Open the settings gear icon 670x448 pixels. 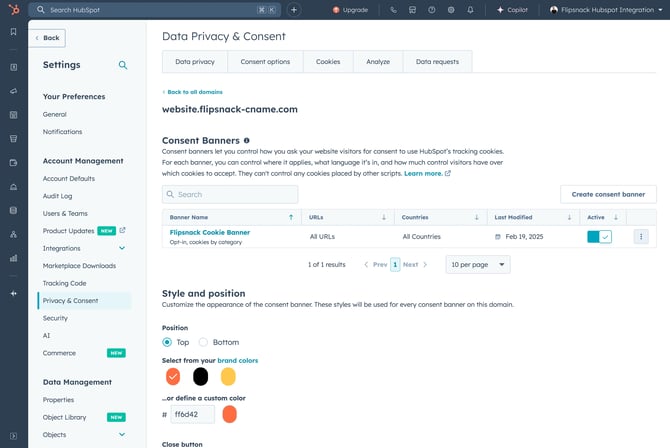451,9
